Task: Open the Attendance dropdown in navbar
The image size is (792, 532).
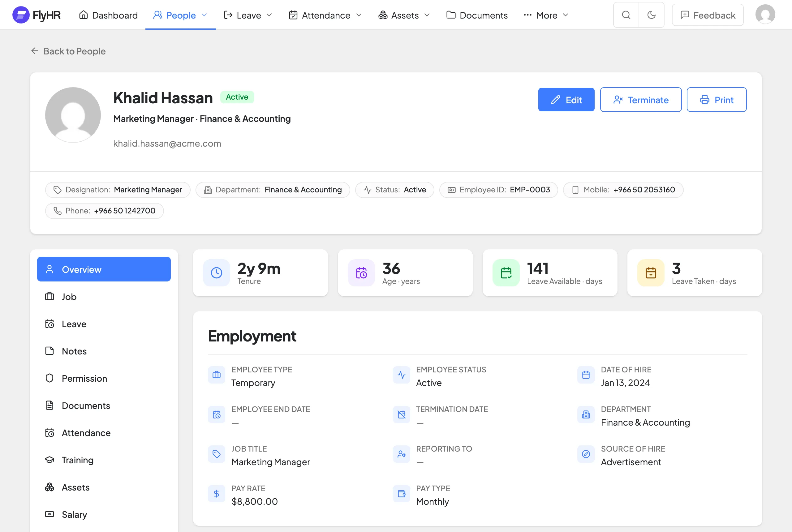Action: coord(325,15)
